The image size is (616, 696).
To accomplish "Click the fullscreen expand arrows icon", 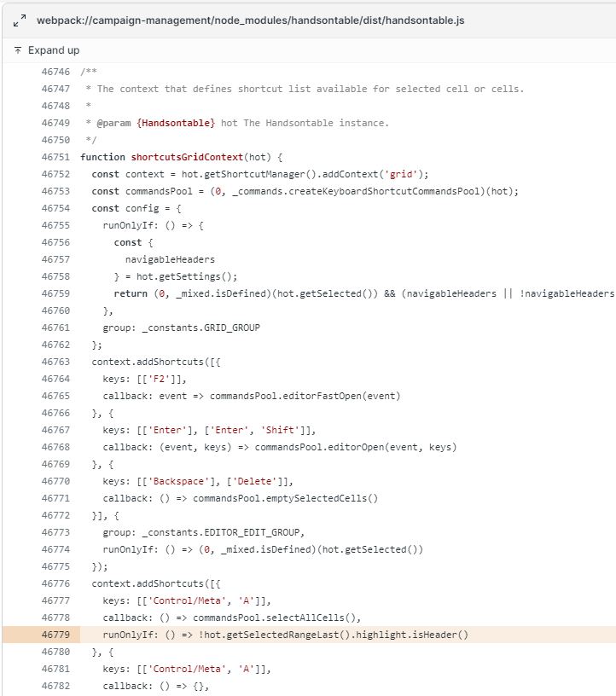I will click(x=20, y=20).
